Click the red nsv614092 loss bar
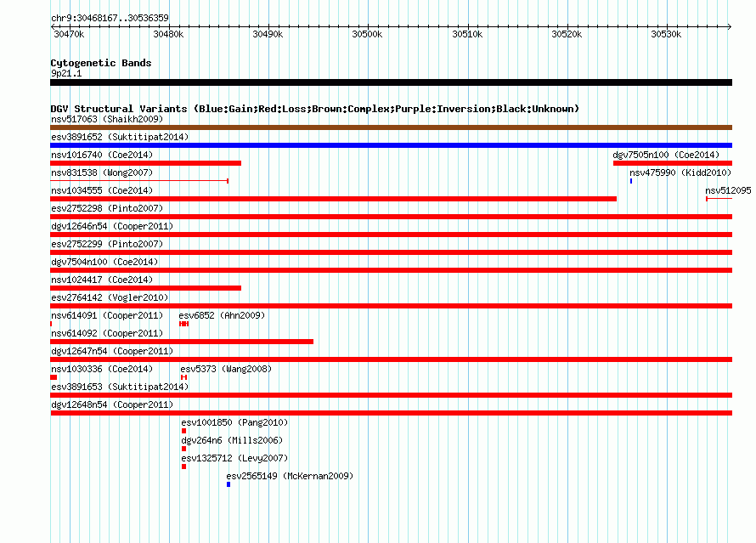 click(x=182, y=342)
